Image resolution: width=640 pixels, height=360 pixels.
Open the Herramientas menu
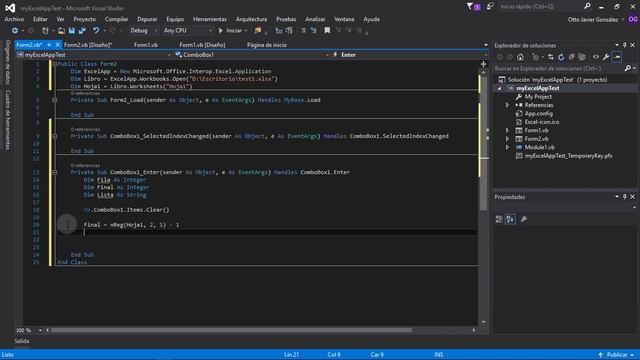[x=210, y=19]
